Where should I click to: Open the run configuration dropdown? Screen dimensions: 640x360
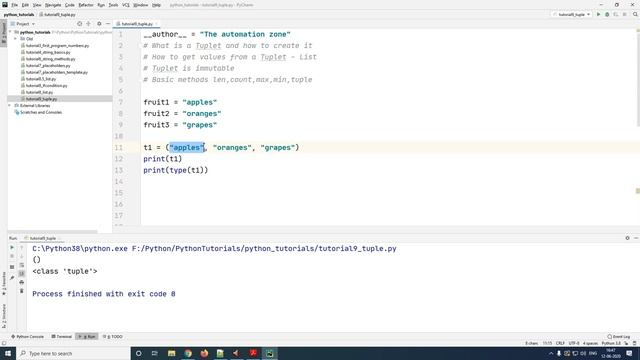pyautogui.click(x=572, y=14)
